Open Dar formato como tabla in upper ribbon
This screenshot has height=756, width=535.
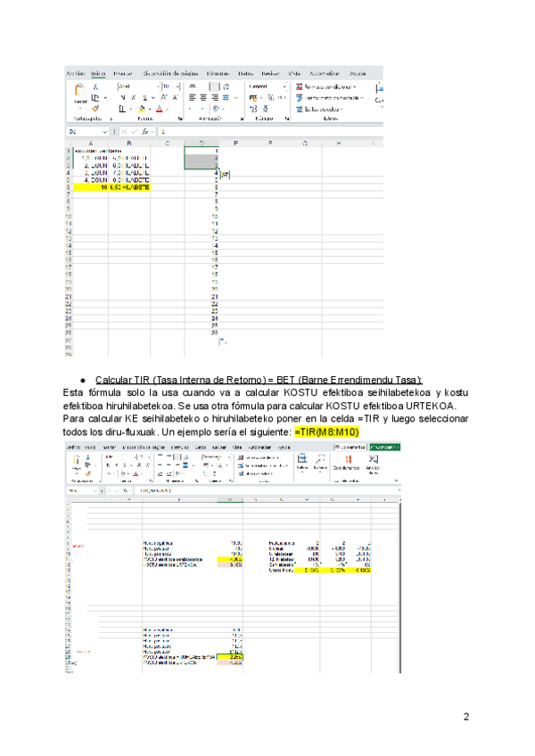(330, 98)
